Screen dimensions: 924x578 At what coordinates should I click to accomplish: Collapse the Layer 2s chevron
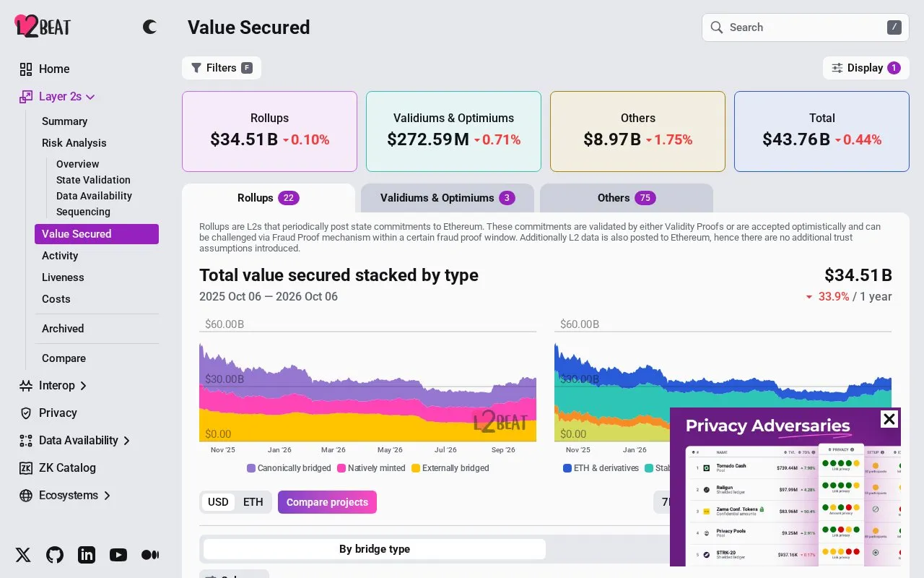(x=90, y=97)
